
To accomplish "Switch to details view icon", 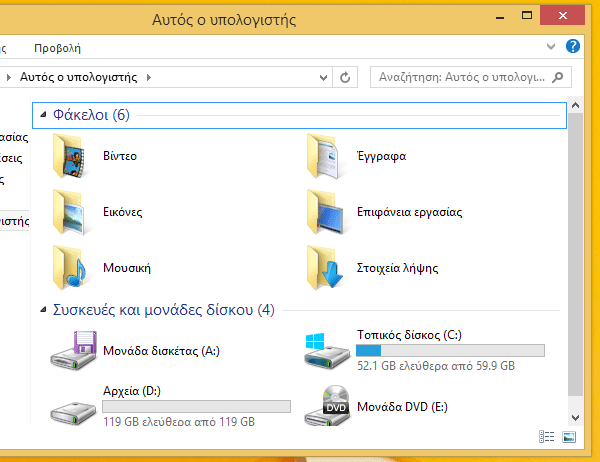I will pos(546,436).
